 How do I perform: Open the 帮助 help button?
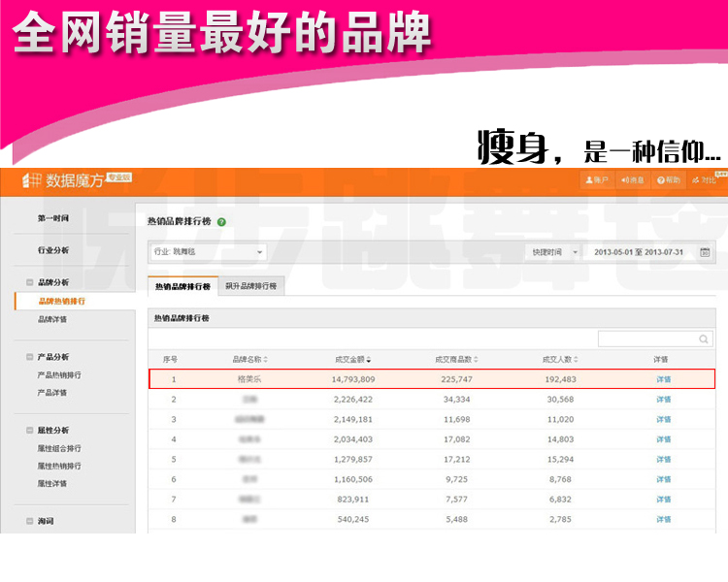(x=669, y=180)
